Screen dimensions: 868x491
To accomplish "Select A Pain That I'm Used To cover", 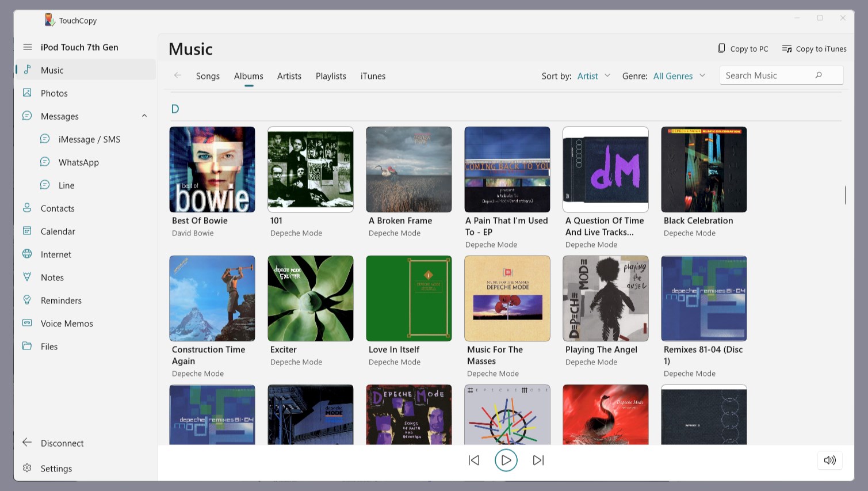I will (x=507, y=170).
